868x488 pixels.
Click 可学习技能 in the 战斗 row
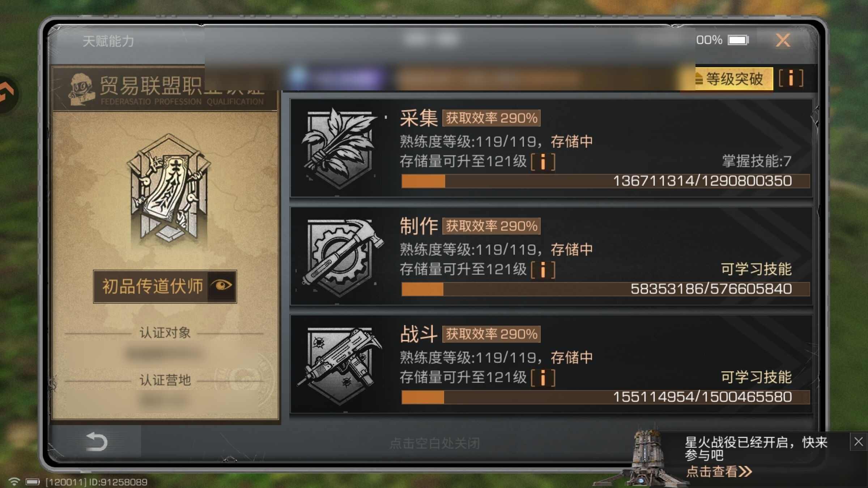coord(756,377)
